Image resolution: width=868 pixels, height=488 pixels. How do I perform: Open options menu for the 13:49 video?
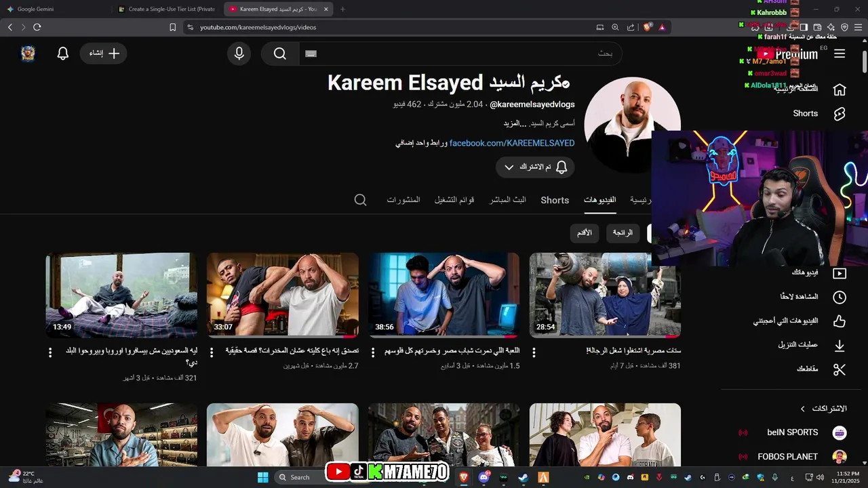[x=50, y=352]
